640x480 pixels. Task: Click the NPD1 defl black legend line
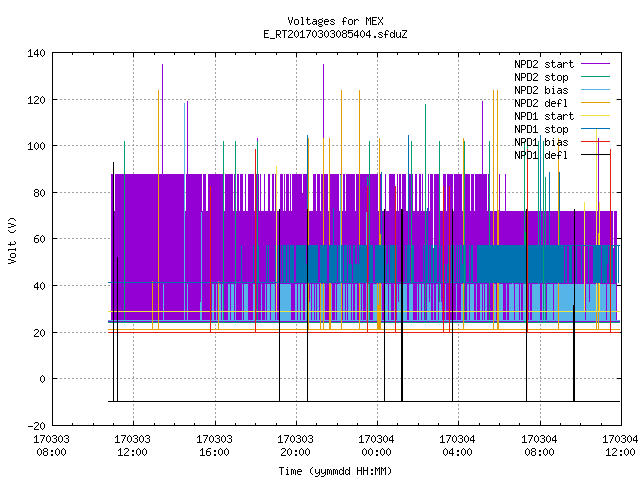click(x=595, y=155)
